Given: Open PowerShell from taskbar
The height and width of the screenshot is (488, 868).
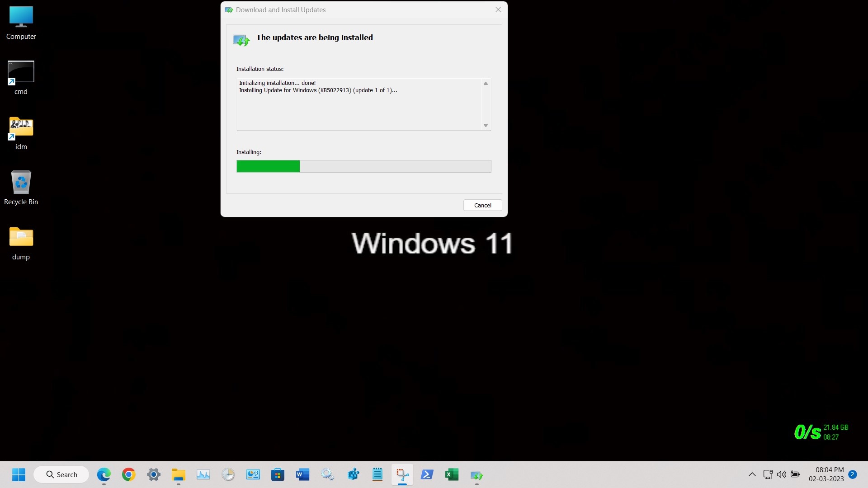Looking at the screenshot, I should pyautogui.click(x=427, y=474).
